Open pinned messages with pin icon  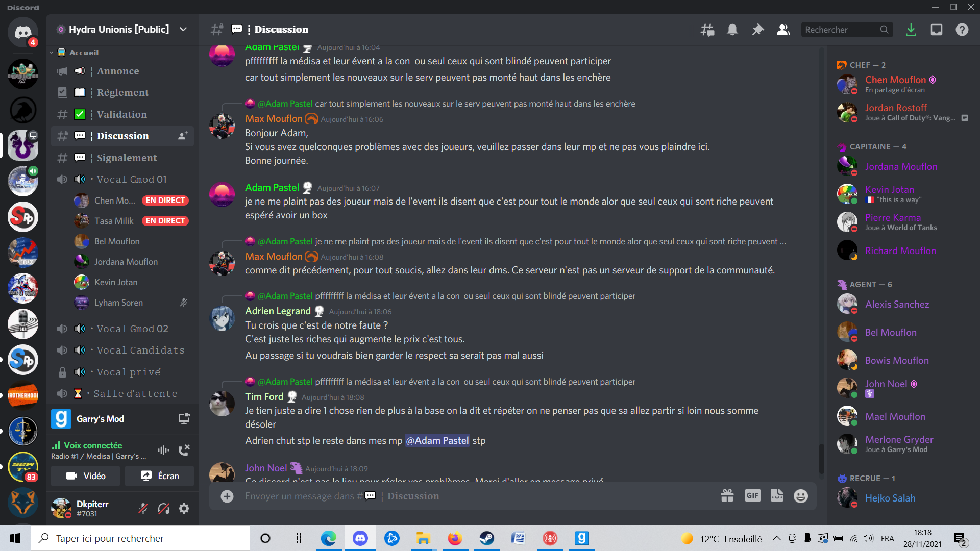[758, 30]
